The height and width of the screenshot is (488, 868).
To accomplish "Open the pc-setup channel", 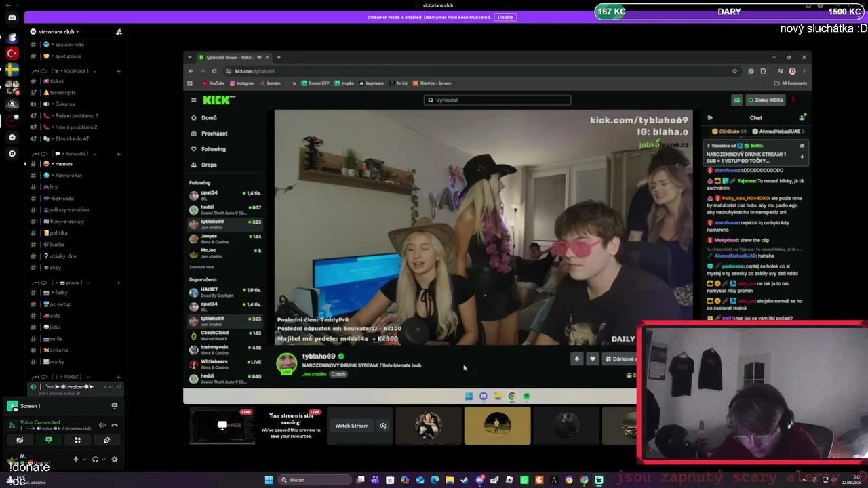I will coord(75,304).
